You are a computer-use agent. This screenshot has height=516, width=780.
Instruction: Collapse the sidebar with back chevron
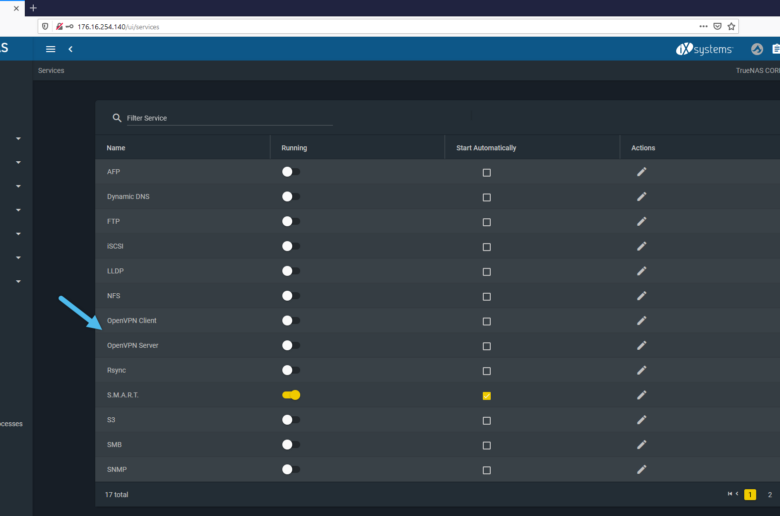pos(71,49)
